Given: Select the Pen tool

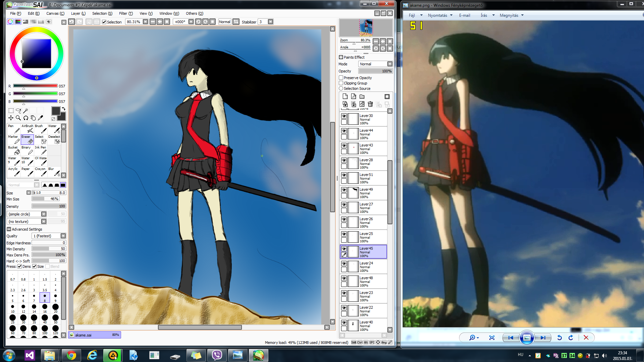Looking at the screenshot, I should (14, 129).
